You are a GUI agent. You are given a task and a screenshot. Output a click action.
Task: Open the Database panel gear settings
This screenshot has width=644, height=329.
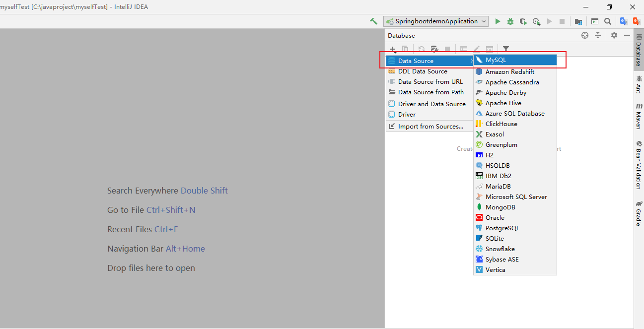pos(614,35)
